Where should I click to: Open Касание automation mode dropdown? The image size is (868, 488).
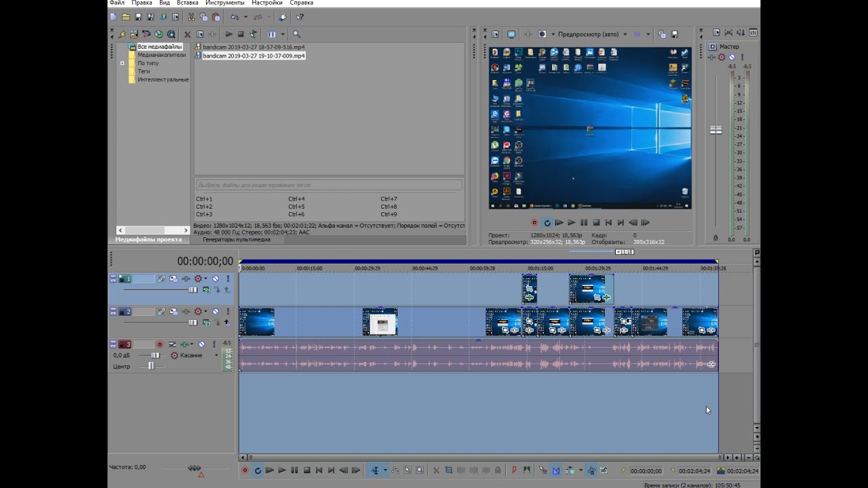[x=216, y=355]
